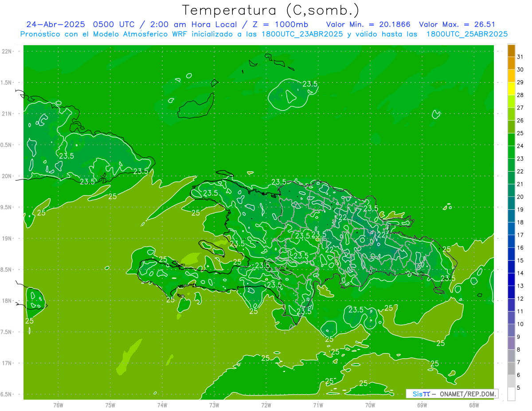The image size is (532, 411).
Task: Pick the dark orange swatch above 31
Action: coord(511,51)
